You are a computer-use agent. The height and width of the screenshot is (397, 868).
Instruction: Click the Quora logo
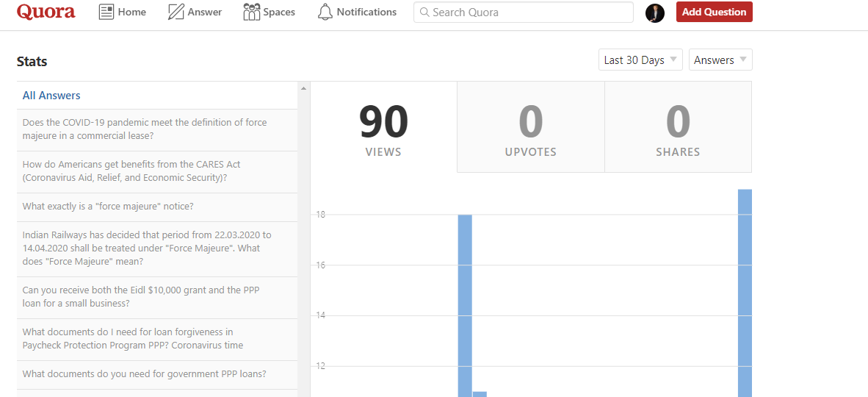46,12
